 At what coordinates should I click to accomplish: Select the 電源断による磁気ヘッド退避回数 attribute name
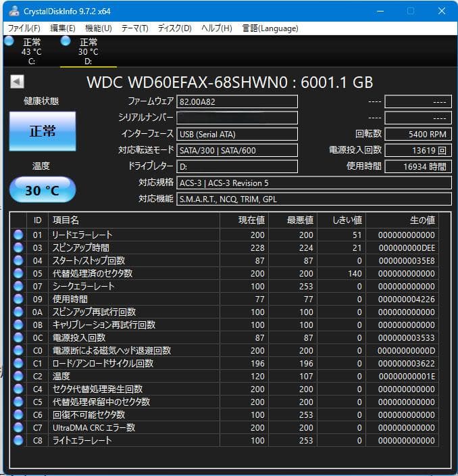112,350
